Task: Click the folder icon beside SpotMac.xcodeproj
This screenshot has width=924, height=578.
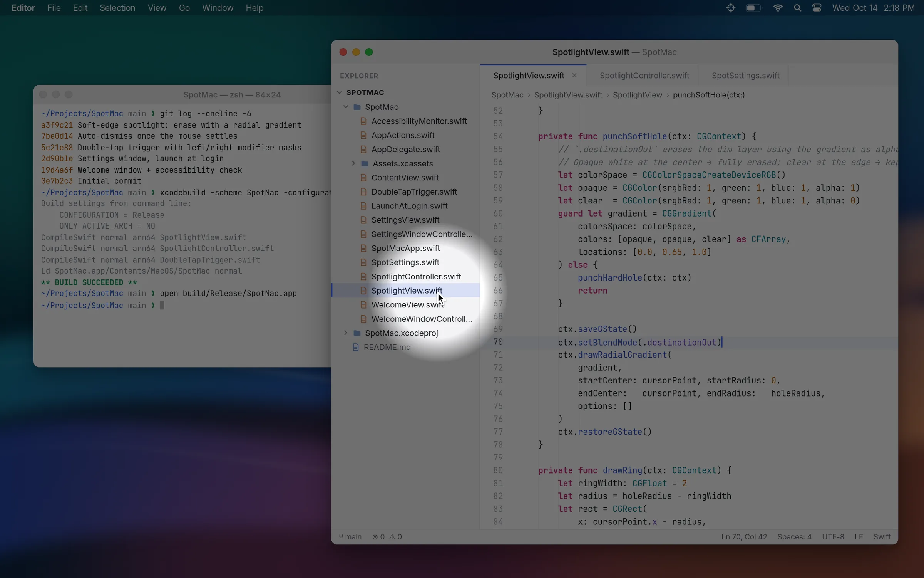Action: click(357, 333)
